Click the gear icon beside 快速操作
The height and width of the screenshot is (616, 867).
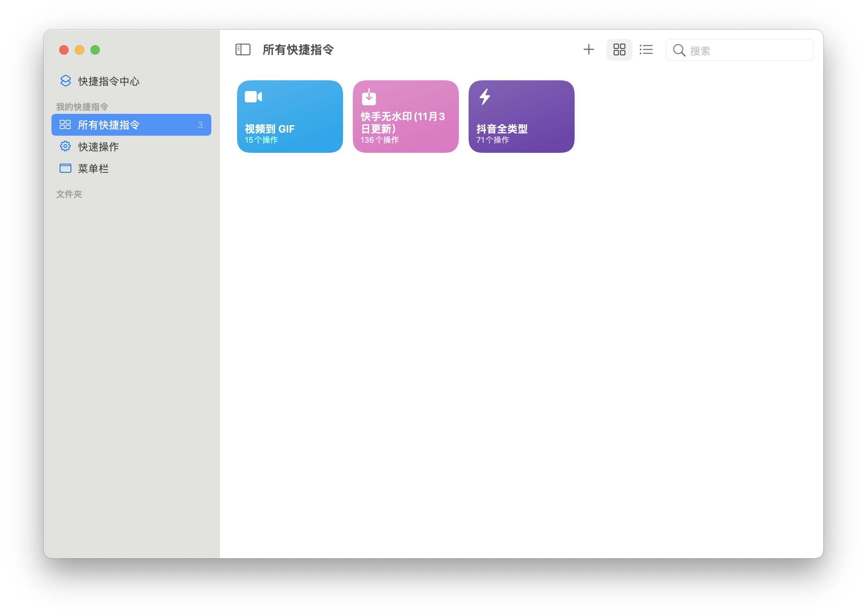(x=65, y=147)
